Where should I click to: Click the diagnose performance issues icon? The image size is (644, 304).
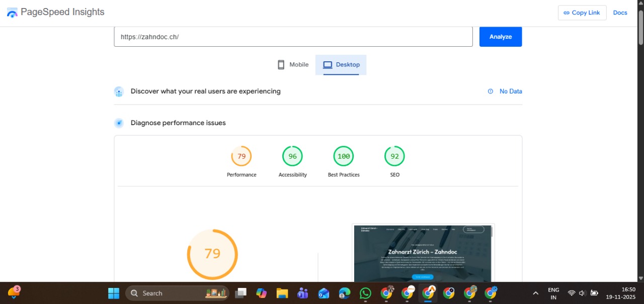(119, 123)
